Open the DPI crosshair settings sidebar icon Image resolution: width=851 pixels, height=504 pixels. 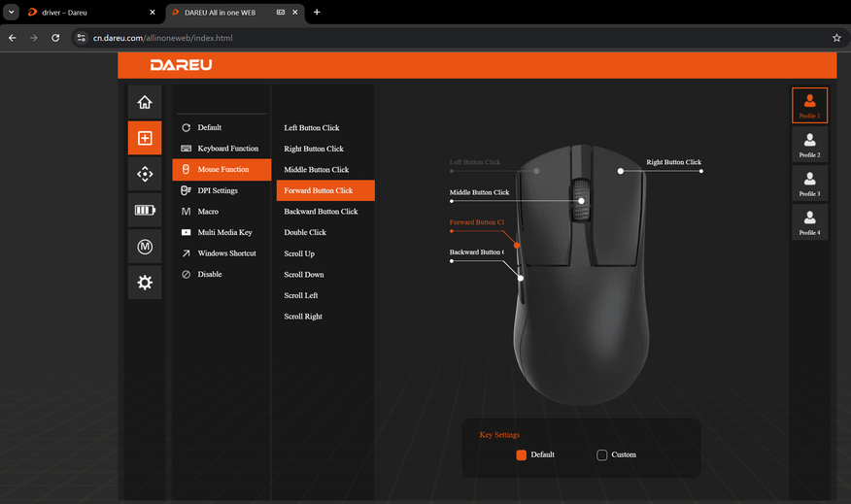click(145, 174)
